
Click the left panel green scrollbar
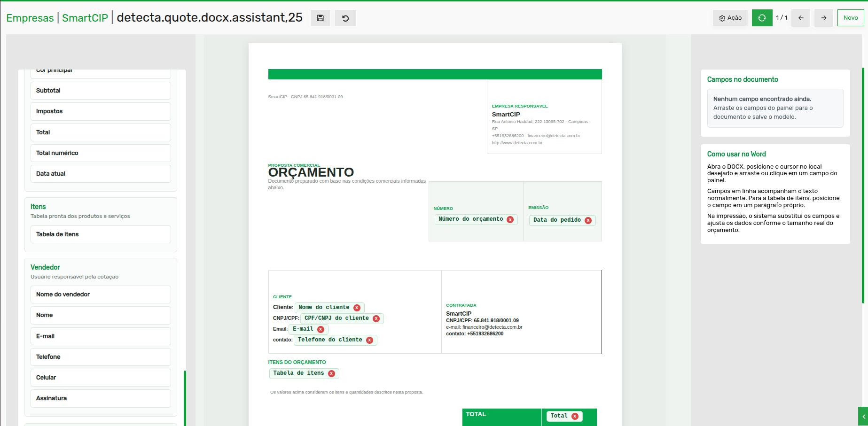[x=185, y=398]
